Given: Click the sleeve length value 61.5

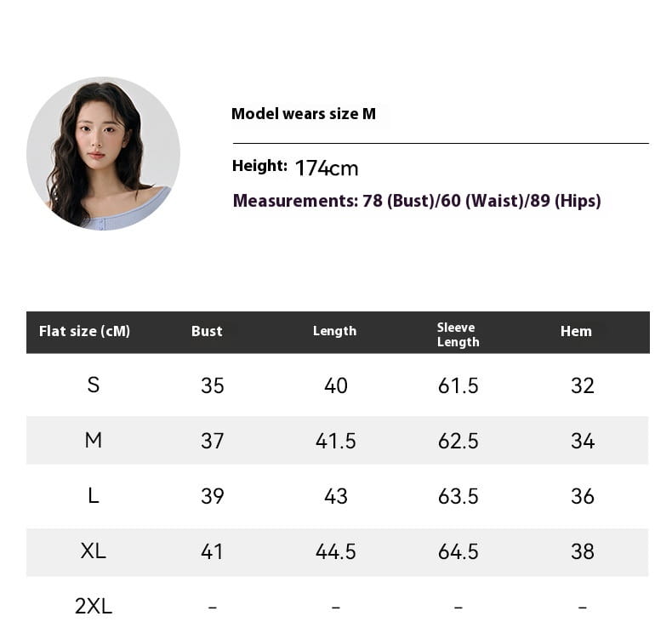Looking at the screenshot, I should (458, 385).
